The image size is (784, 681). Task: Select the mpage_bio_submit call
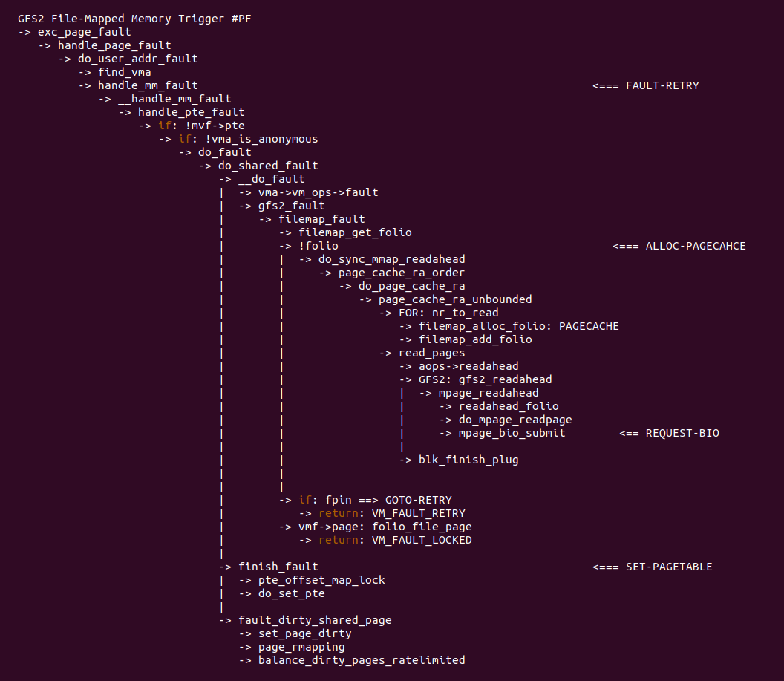(512, 433)
